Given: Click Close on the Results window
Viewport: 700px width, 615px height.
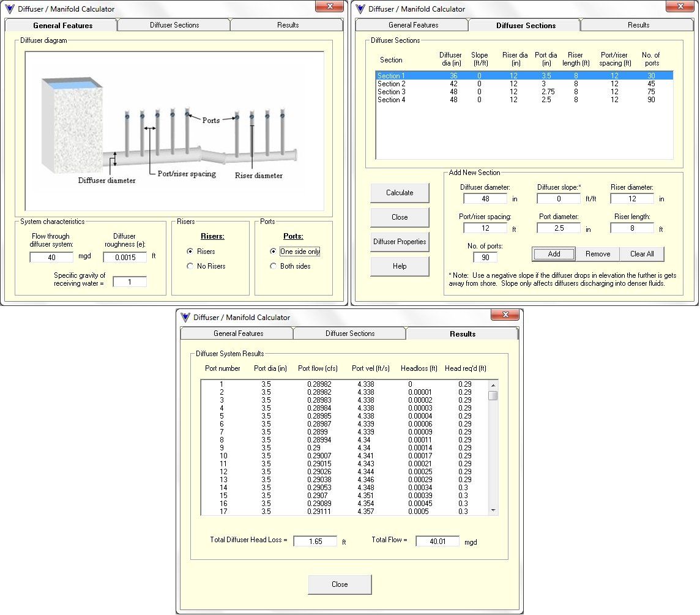Looking at the screenshot, I should (339, 584).
